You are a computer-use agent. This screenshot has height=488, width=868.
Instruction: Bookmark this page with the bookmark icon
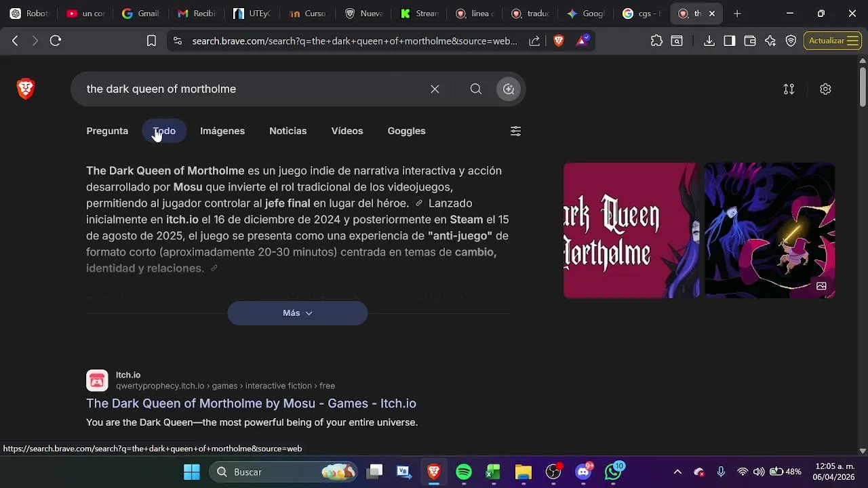(x=151, y=41)
